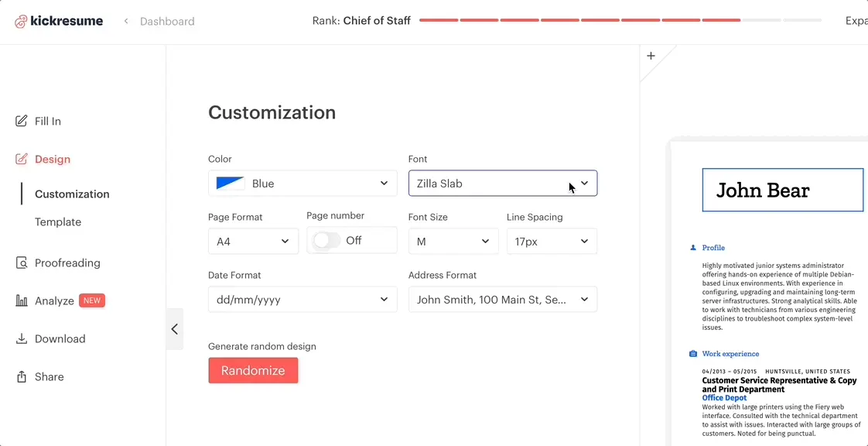Viewport: 868px width, 446px height.
Task: Click the Proofreading document icon
Action: (22, 262)
